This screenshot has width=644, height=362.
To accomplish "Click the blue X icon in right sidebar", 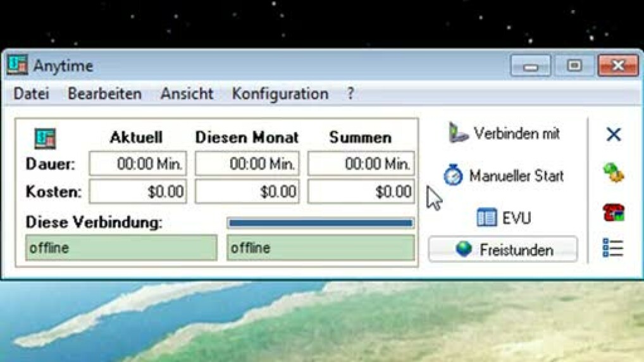I will tap(613, 135).
